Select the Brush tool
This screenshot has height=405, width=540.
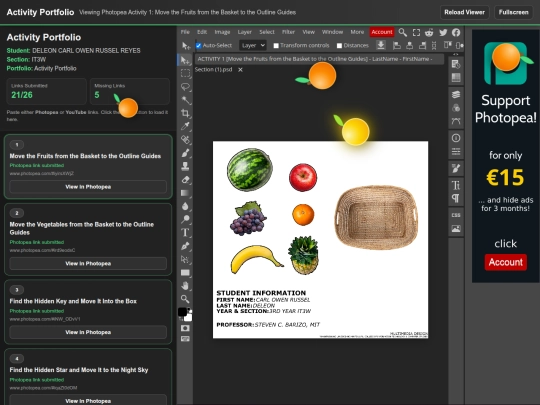click(x=185, y=153)
